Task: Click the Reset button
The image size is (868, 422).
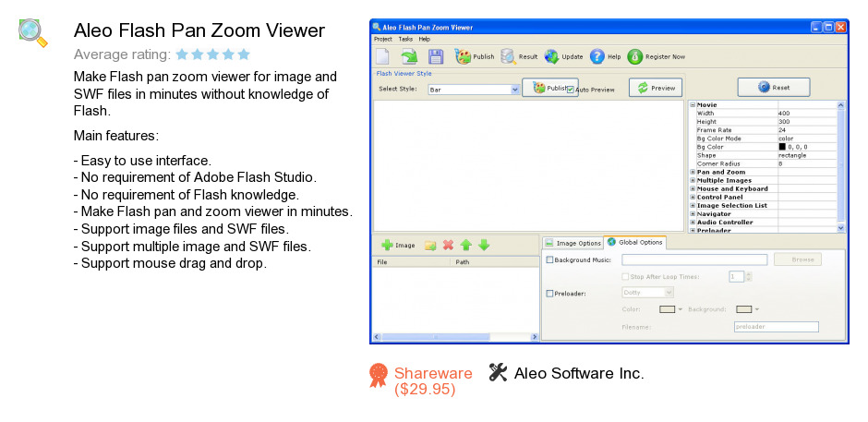Action: click(773, 87)
